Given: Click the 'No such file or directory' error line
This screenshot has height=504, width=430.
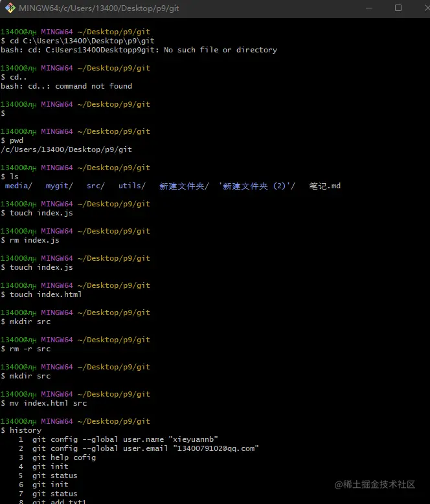Looking at the screenshot, I should click(x=139, y=50).
